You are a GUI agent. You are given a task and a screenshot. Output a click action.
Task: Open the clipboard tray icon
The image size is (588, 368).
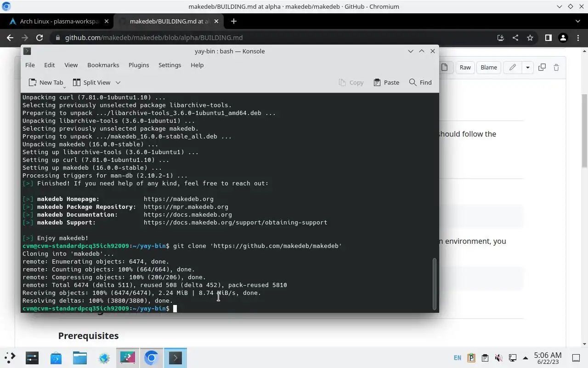(485, 357)
